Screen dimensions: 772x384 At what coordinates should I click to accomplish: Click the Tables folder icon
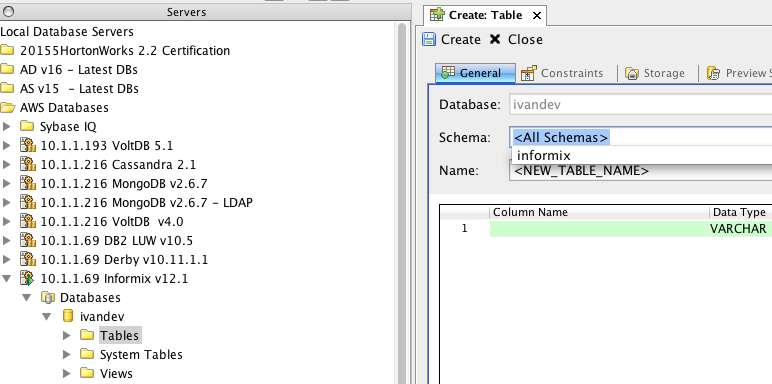tap(87, 335)
